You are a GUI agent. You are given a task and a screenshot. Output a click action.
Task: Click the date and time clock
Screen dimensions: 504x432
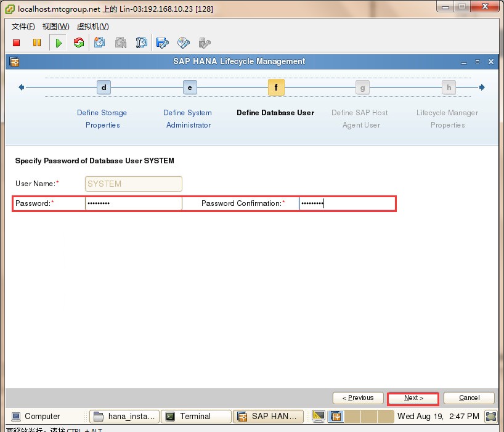tap(438, 416)
